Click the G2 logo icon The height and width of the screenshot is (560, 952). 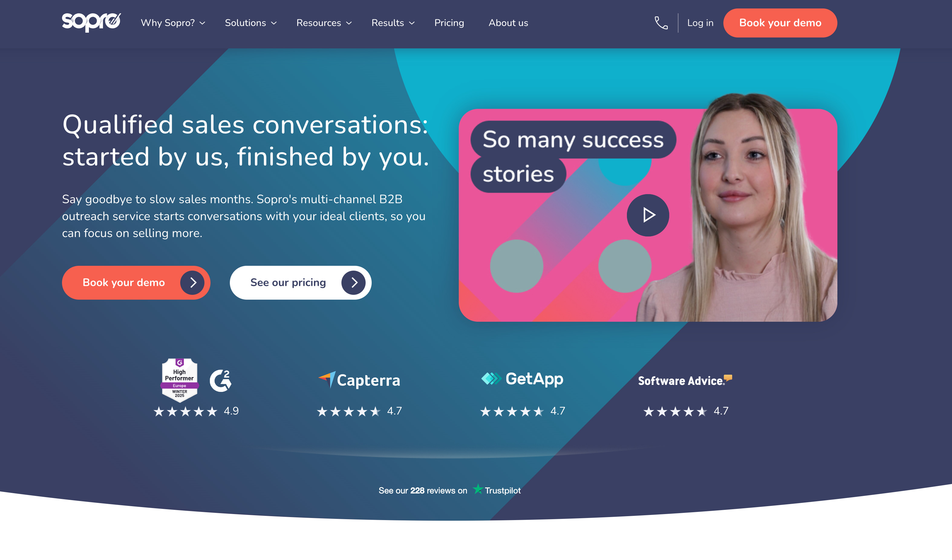pos(221,381)
